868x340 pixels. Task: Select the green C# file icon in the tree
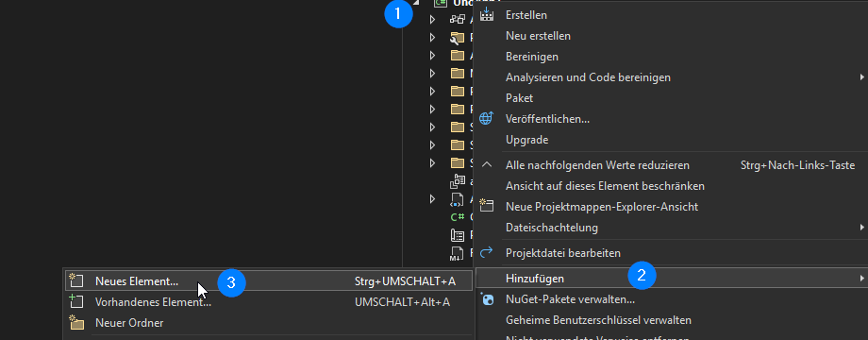[458, 217]
